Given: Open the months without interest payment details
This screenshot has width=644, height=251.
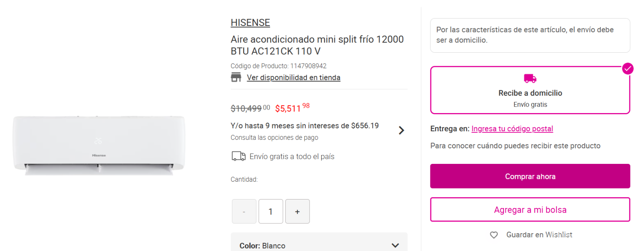Looking at the screenshot, I should coord(305,126).
